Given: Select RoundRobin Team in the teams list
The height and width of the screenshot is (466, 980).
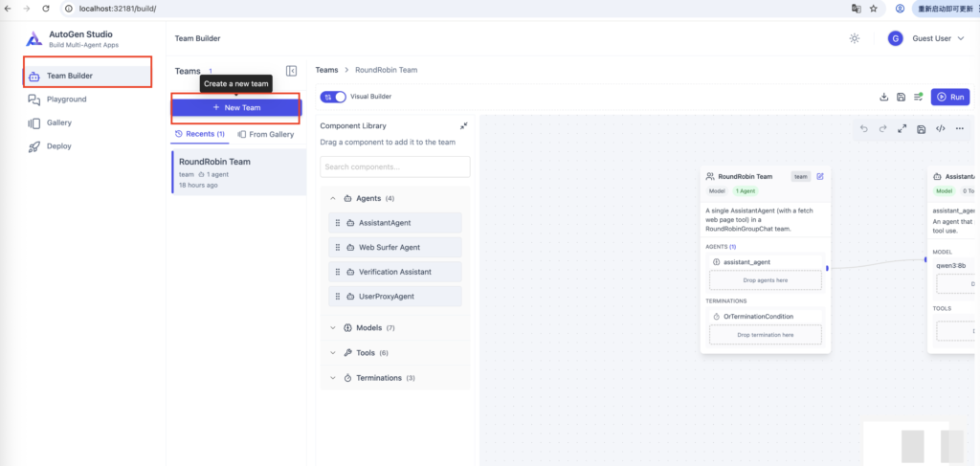Looking at the screenshot, I should click(238, 172).
